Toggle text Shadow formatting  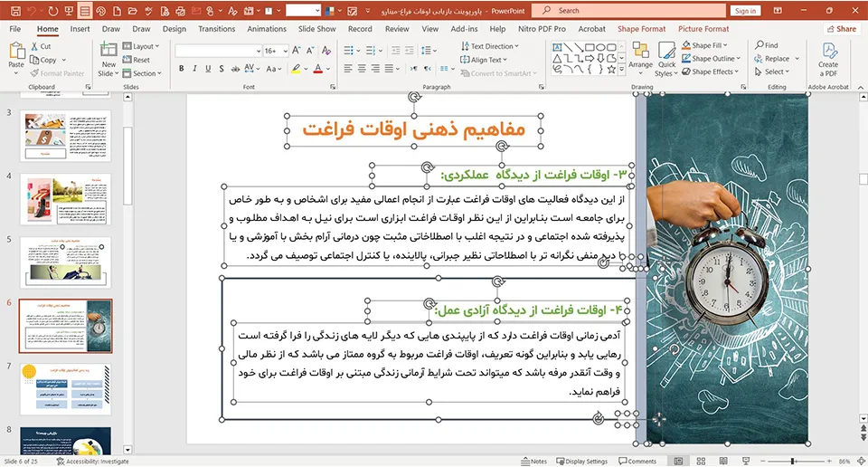(x=222, y=69)
